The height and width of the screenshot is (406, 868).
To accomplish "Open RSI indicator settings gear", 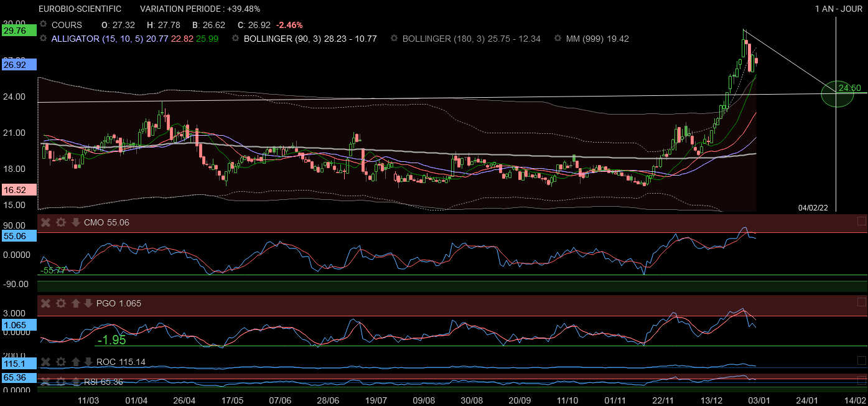I will tap(60, 381).
